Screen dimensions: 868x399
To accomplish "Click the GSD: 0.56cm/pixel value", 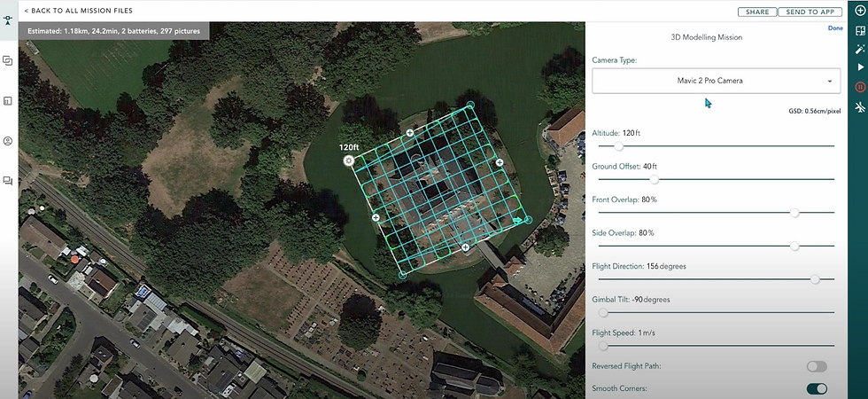I will (x=814, y=112).
